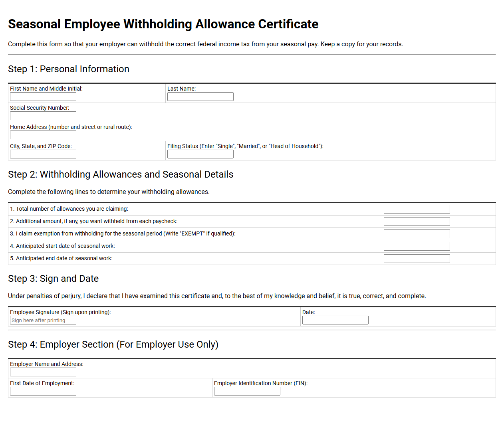Click the 'Filing Status' label text

[x=246, y=146]
